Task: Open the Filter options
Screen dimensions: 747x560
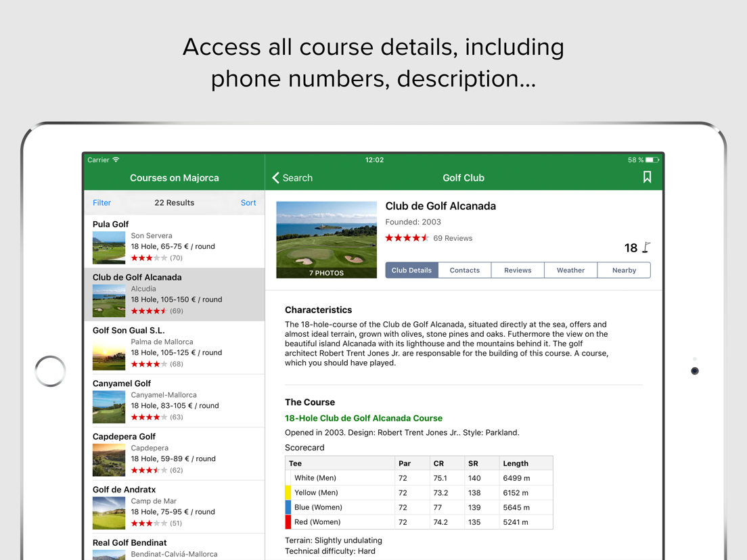Action: tap(101, 203)
